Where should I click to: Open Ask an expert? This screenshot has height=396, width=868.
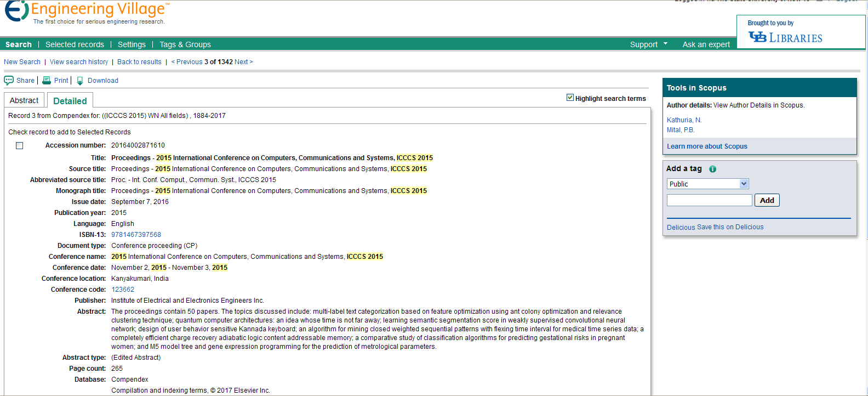click(x=706, y=44)
